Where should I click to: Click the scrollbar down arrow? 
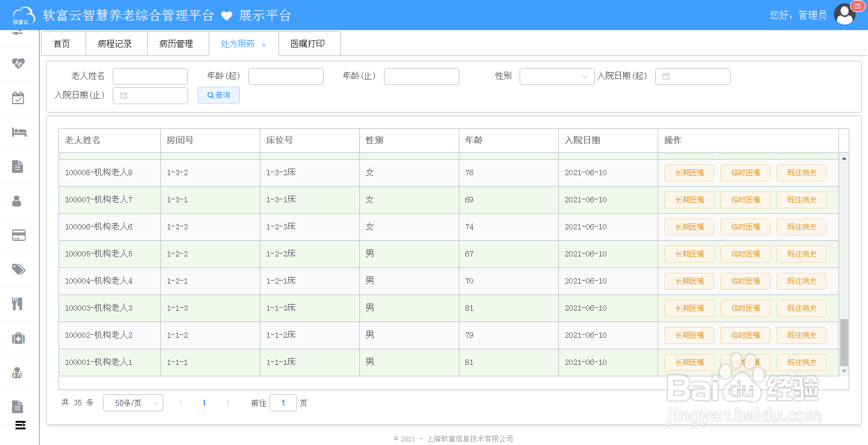click(844, 371)
